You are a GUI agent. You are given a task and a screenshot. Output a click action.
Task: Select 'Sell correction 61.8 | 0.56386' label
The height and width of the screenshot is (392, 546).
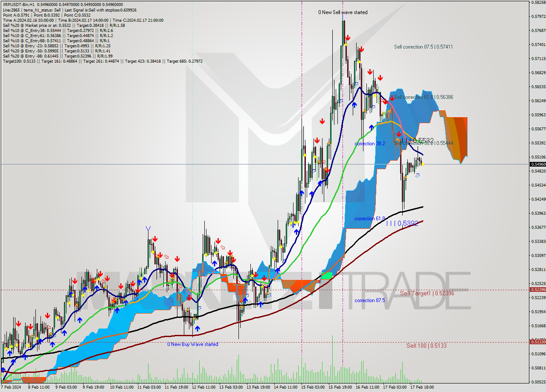pyautogui.click(x=424, y=97)
